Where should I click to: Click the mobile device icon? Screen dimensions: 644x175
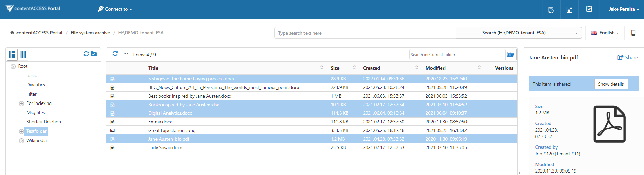633,33
